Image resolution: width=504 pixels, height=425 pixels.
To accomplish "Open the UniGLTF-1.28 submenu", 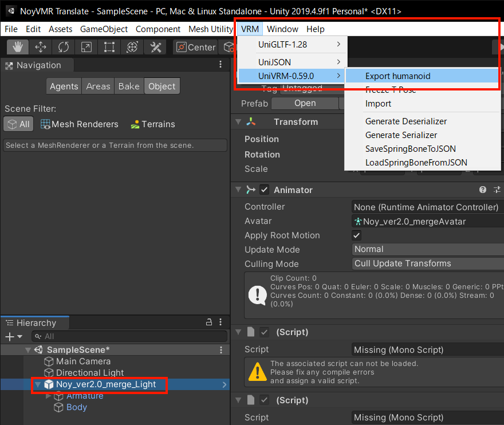I will (293, 44).
